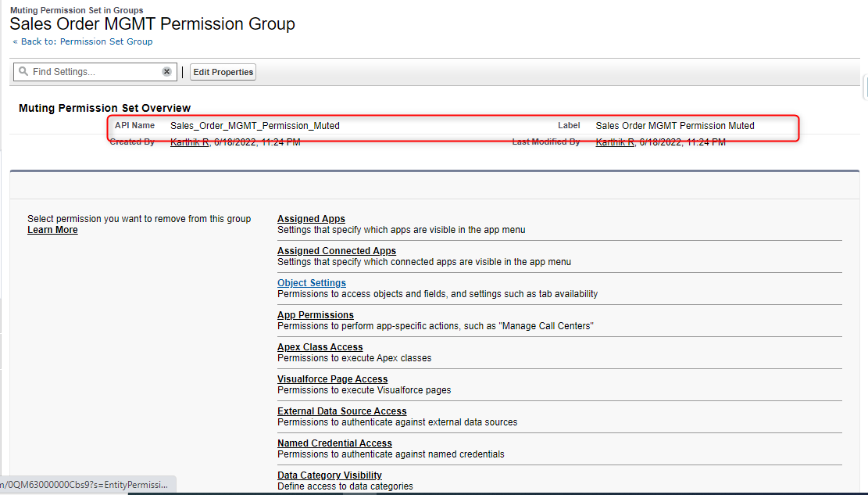Open Data Category Visibility settings
The width and height of the screenshot is (868, 495).
coord(329,475)
